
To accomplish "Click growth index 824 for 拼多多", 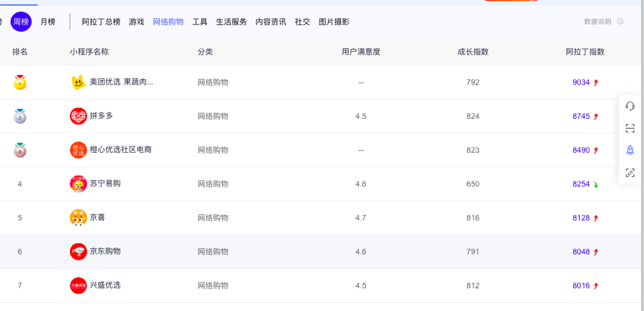I will (473, 116).
